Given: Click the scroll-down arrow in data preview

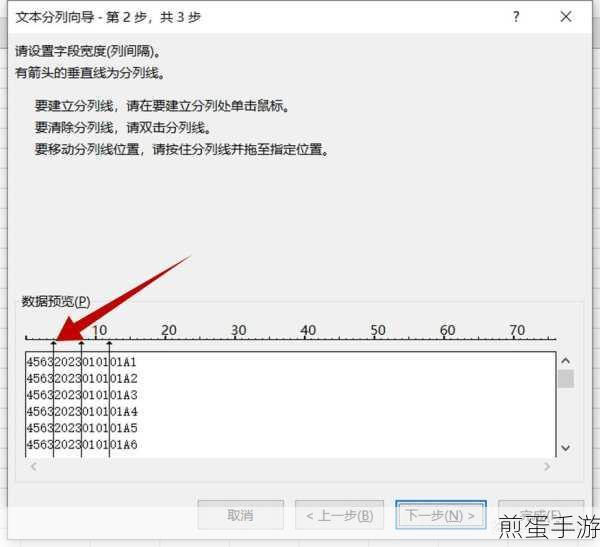Looking at the screenshot, I should click(566, 447).
